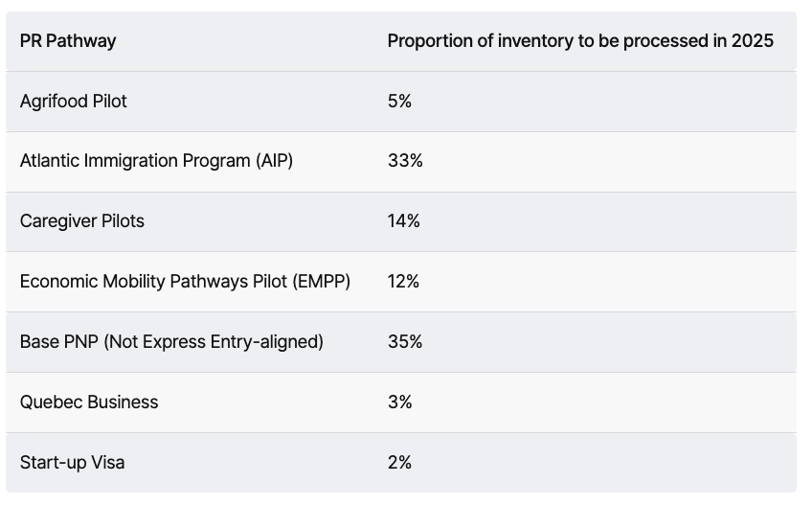Screen dimensions: 812x506
Task: Select the 3% value for Quebec Business
Action: (399, 402)
